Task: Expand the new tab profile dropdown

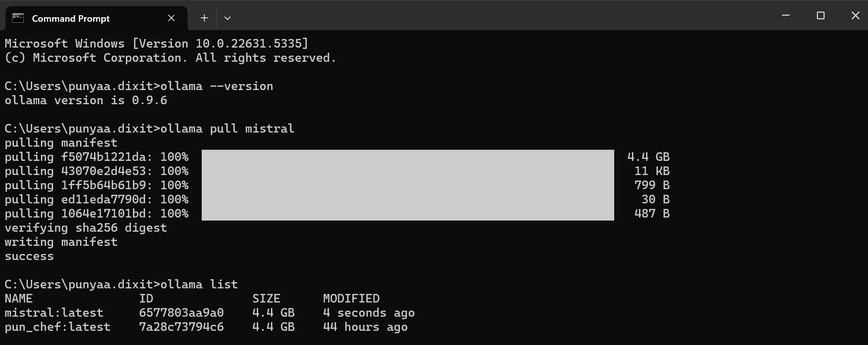Action: [227, 18]
